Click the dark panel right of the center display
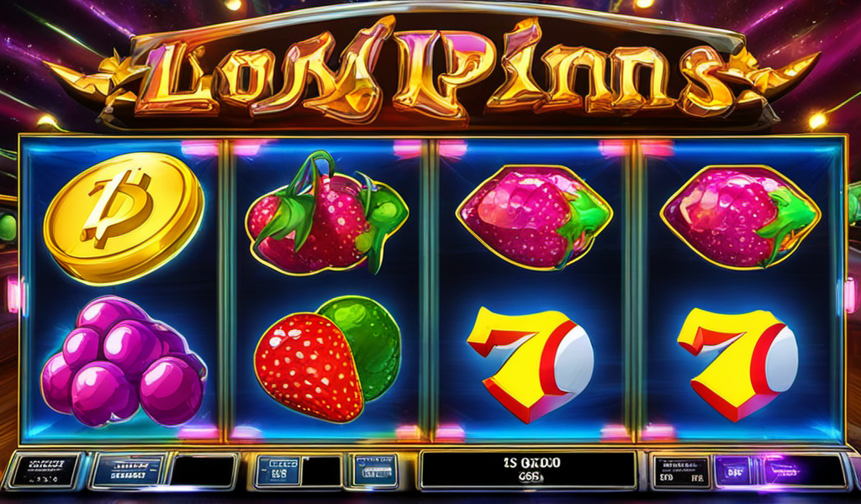This screenshot has width=861, height=504. [x=681, y=471]
